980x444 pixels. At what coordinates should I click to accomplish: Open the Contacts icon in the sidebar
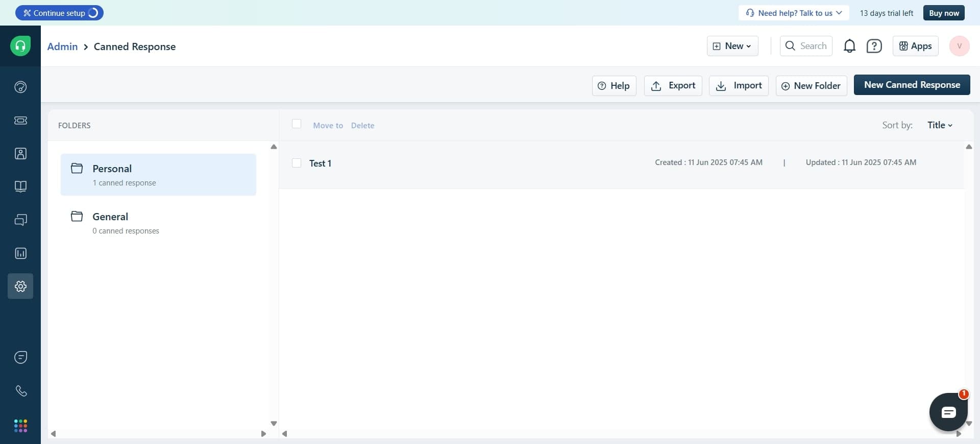(x=20, y=154)
